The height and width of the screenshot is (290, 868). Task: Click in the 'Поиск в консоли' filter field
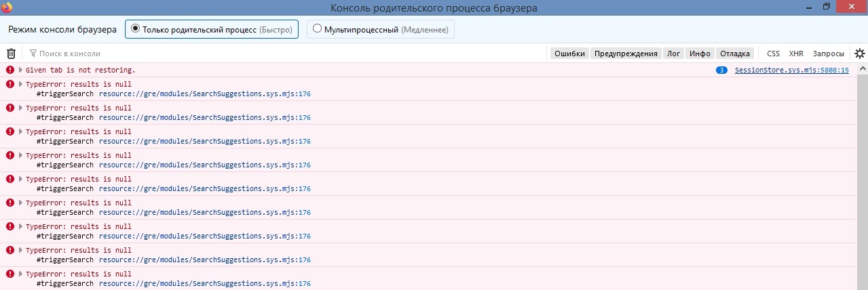[x=136, y=54]
